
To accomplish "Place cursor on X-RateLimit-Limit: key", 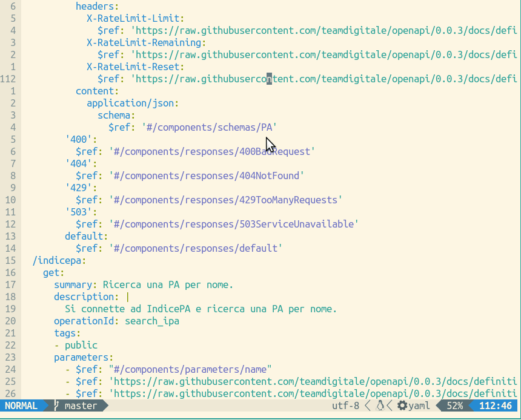I will click(135, 18).
